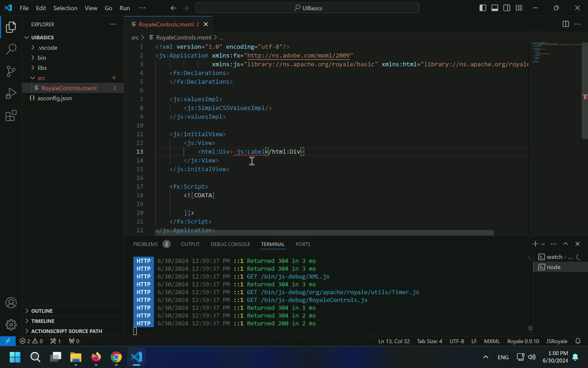The width and height of the screenshot is (588, 368).
Task: Click the UIBasics command center search box
Action: 307,8
